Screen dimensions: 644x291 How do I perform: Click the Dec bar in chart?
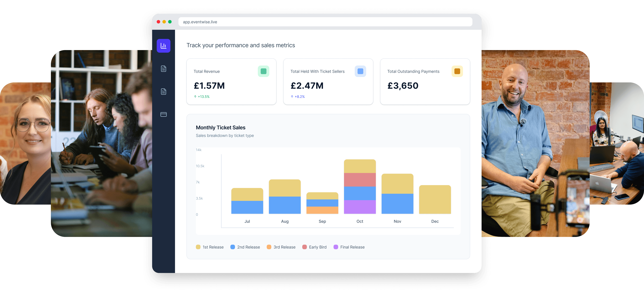point(435,199)
